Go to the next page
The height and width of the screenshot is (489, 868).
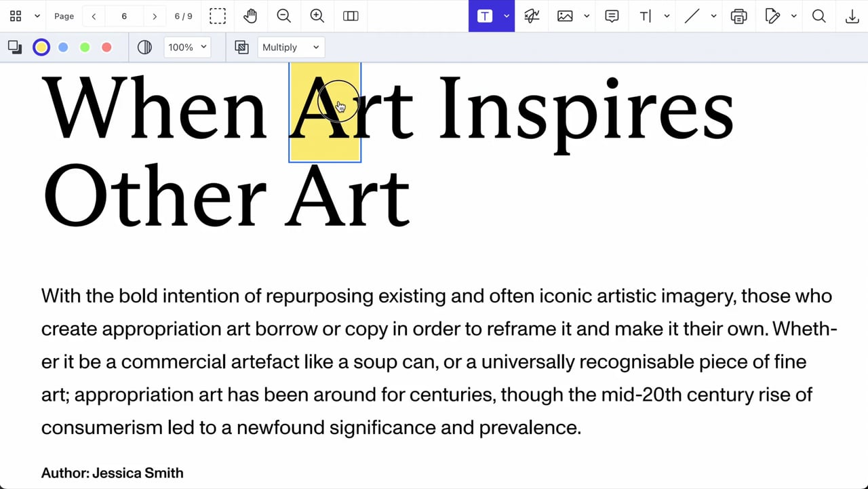(155, 16)
